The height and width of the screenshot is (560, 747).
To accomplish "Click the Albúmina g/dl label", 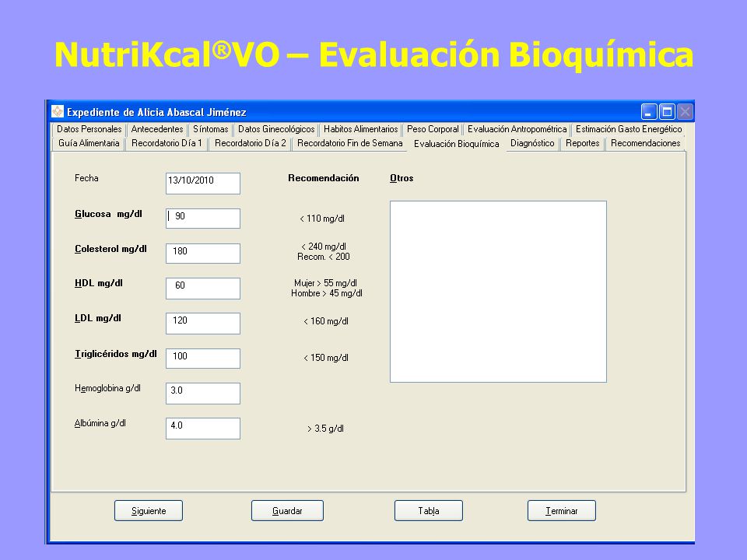I will click(x=100, y=423).
